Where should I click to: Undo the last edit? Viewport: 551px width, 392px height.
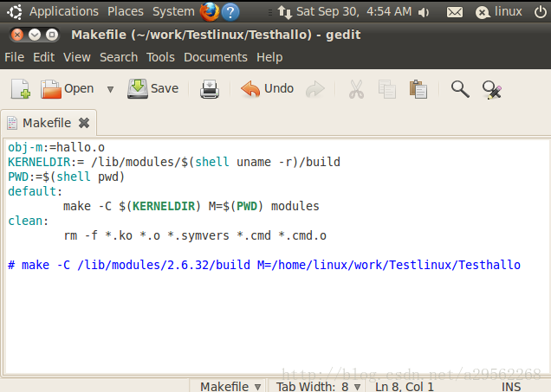click(267, 89)
